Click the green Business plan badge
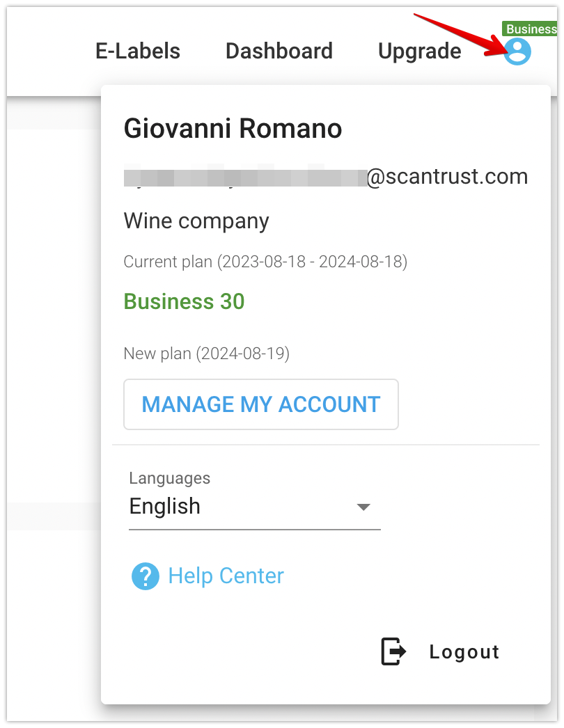Image resolution: width=564 pixels, height=728 pixels. click(x=530, y=29)
